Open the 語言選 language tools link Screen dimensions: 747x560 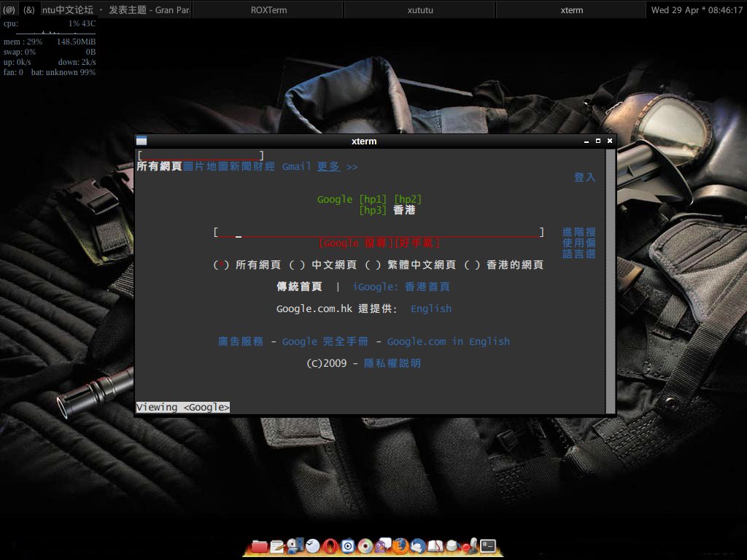(578, 254)
